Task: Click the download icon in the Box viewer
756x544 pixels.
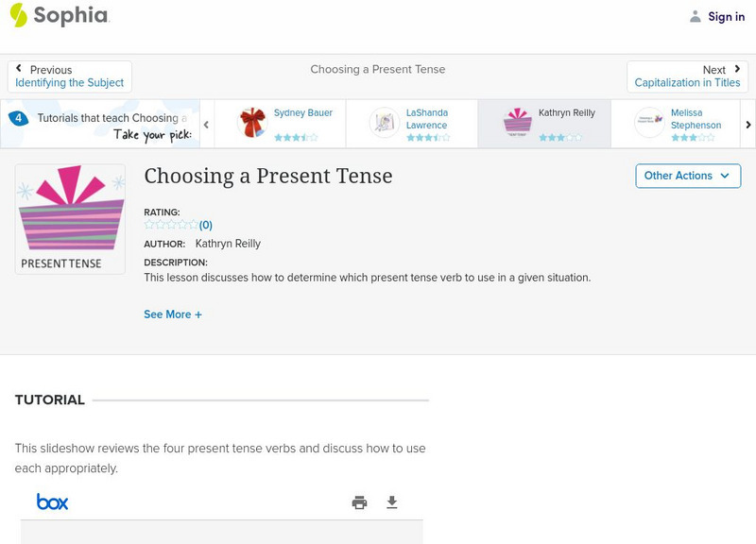Action: point(391,502)
